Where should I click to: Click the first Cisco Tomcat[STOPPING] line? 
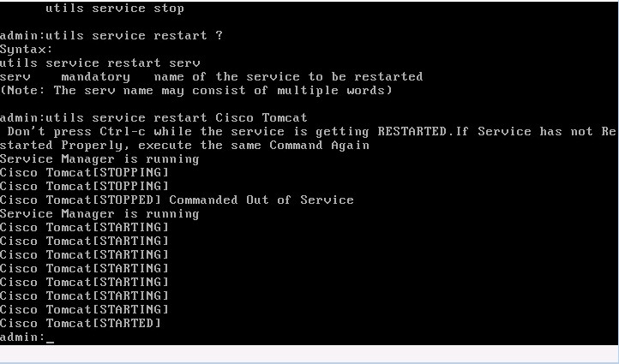tap(85, 173)
